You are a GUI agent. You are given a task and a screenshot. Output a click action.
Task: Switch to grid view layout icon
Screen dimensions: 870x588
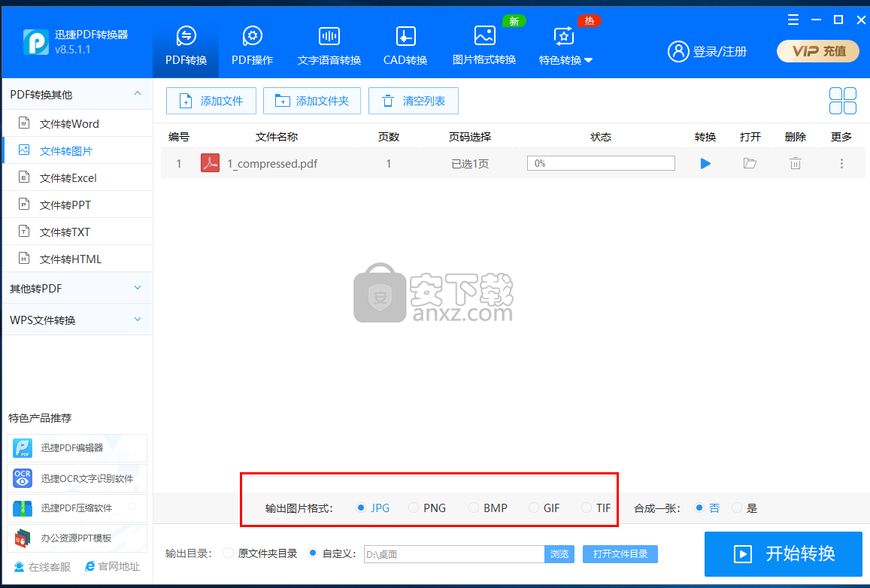pos(842,101)
